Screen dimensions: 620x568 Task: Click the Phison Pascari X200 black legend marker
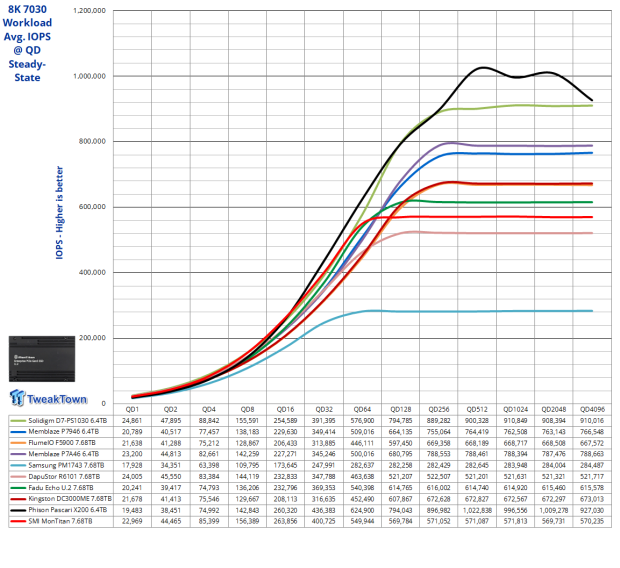(x=18, y=510)
